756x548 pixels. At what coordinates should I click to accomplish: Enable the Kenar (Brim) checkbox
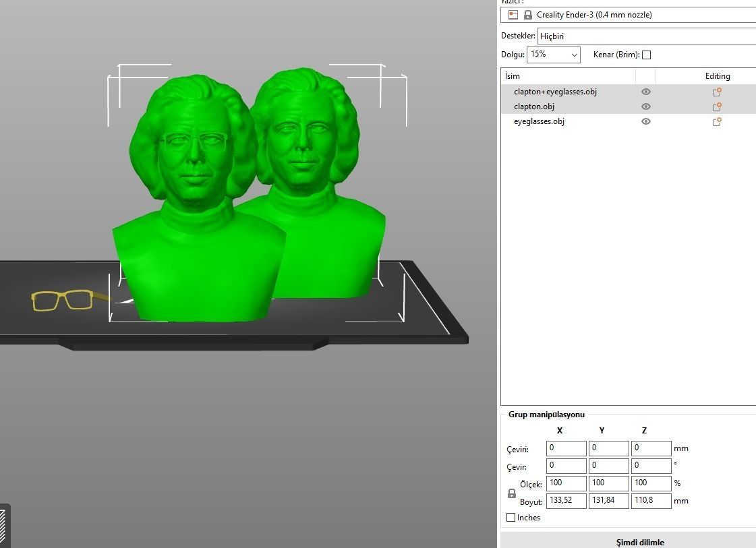point(647,55)
